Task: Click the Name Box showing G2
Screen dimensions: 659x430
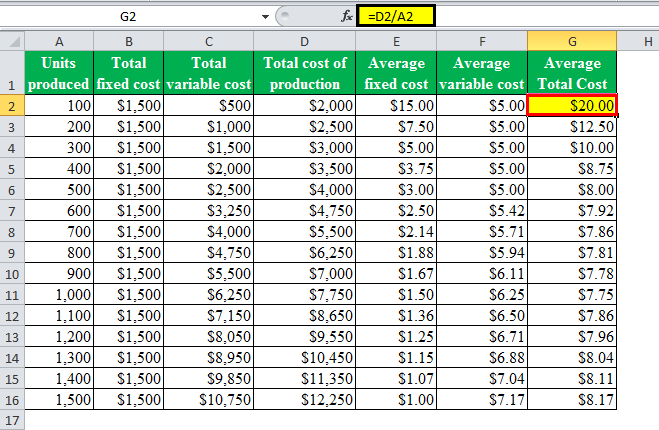Action: 128,16
